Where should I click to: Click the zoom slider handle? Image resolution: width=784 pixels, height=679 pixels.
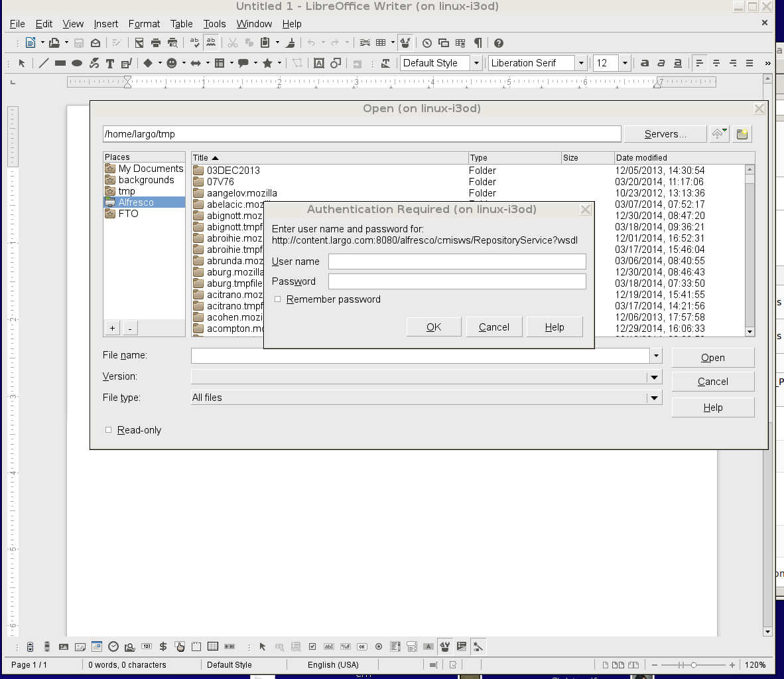click(x=694, y=665)
